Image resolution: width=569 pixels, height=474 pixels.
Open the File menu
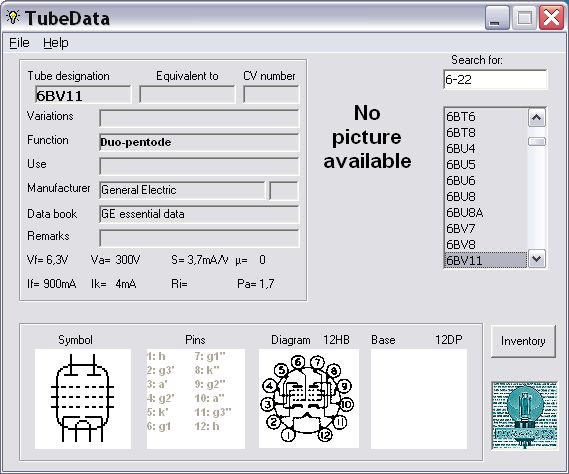(19, 43)
